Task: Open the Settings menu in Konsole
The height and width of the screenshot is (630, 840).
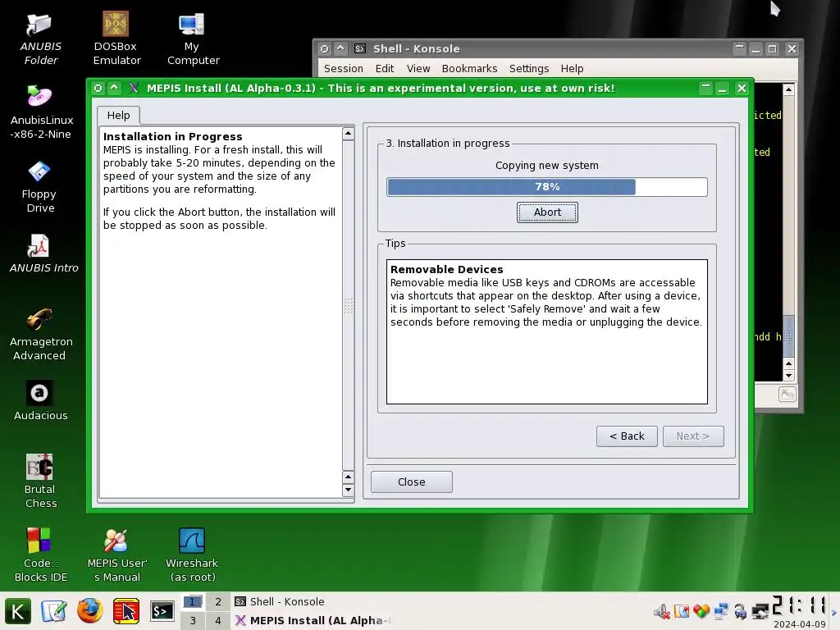Action: (x=529, y=69)
